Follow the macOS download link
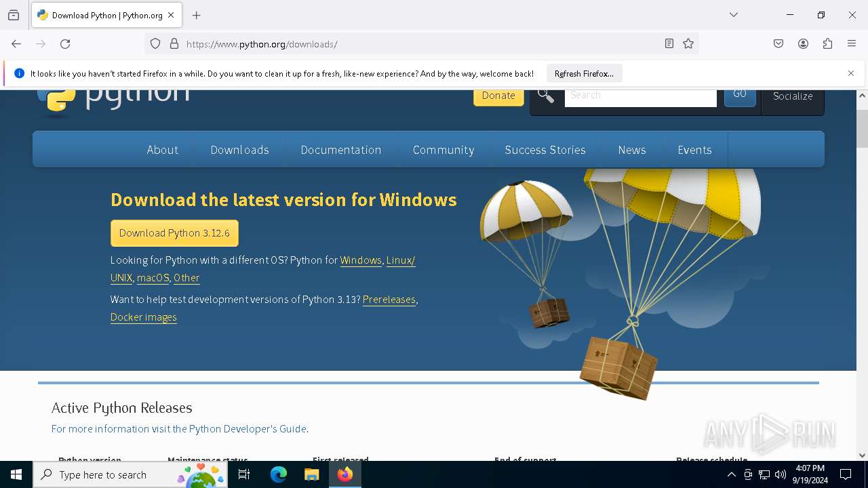868x488 pixels. click(153, 278)
